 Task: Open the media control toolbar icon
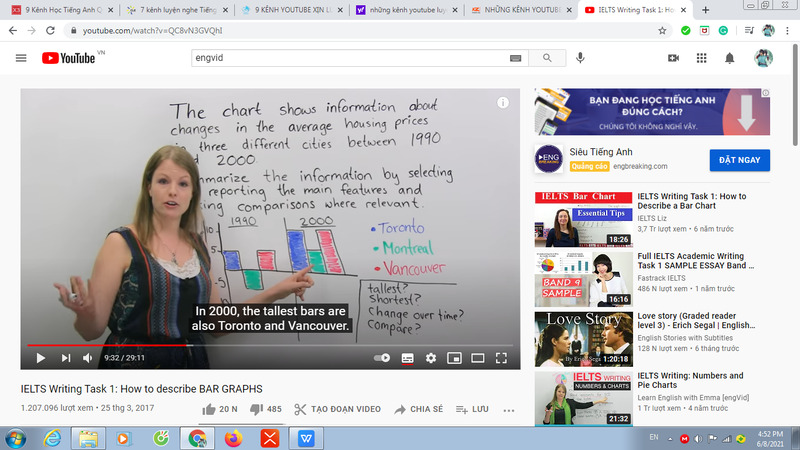click(749, 31)
